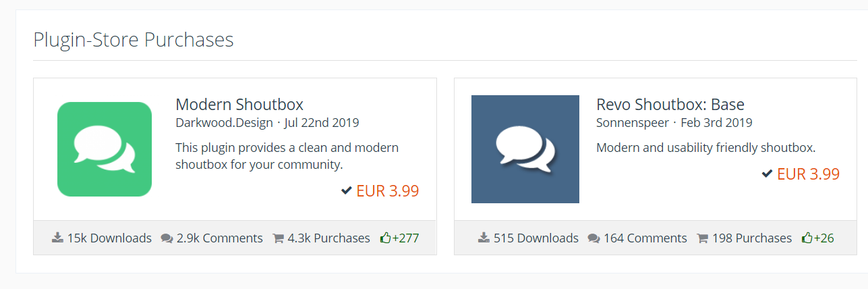Click the checkmark next to Revo Shoutbox price
The image size is (868, 289).
pos(767,174)
